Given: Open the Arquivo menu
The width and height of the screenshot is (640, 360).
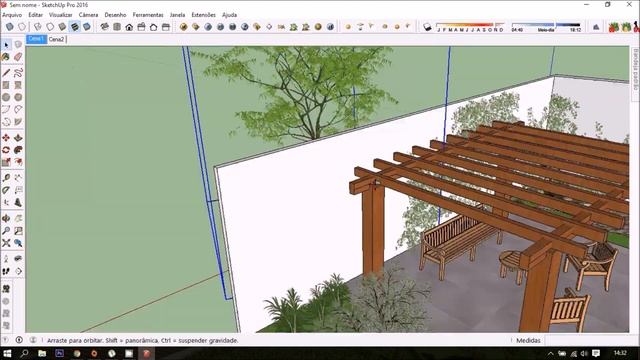Looking at the screenshot, I should point(12,15).
